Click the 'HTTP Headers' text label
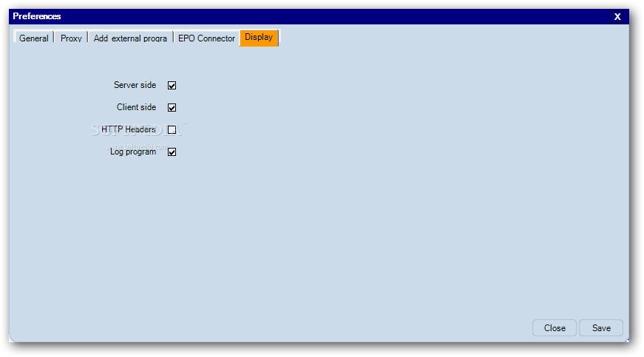The width and height of the screenshot is (644, 357). (x=128, y=129)
